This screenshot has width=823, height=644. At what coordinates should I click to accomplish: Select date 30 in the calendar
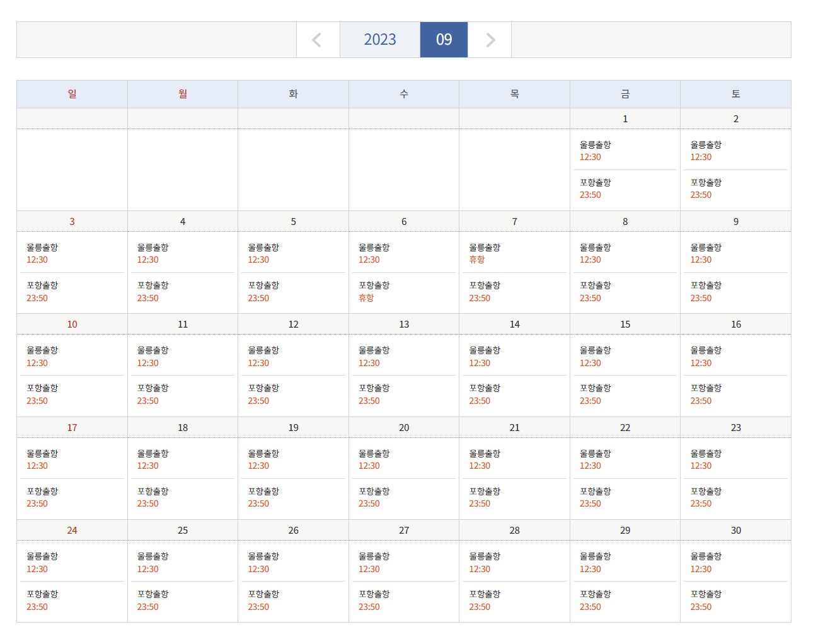click(x=735, y=530)
